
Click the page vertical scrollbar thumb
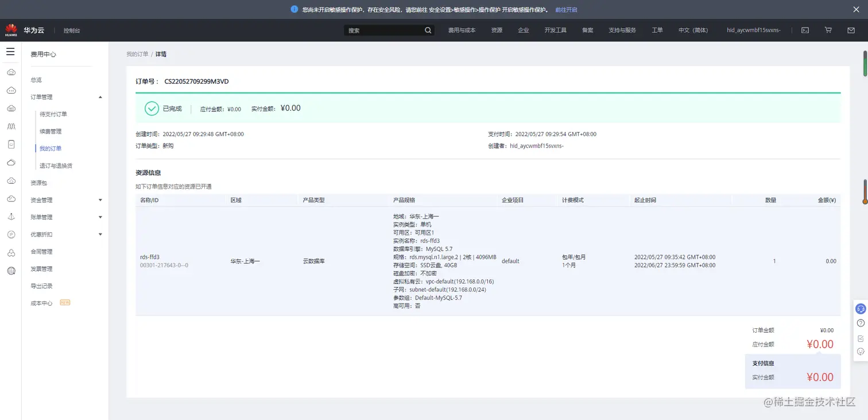[x=865, y=63]
